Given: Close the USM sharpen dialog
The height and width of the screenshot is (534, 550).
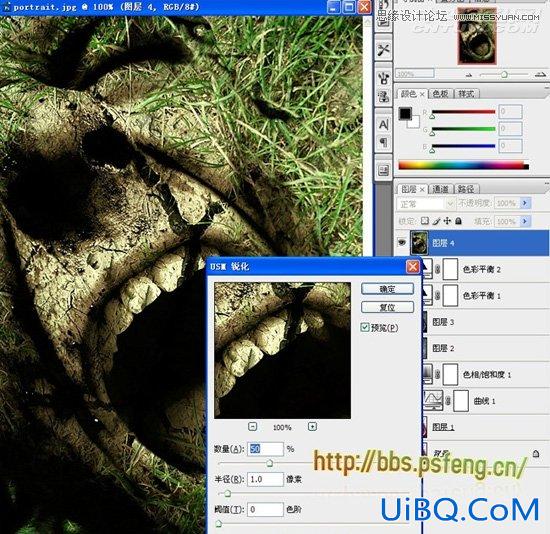Looking at the screenshot, I should (413, 267).
